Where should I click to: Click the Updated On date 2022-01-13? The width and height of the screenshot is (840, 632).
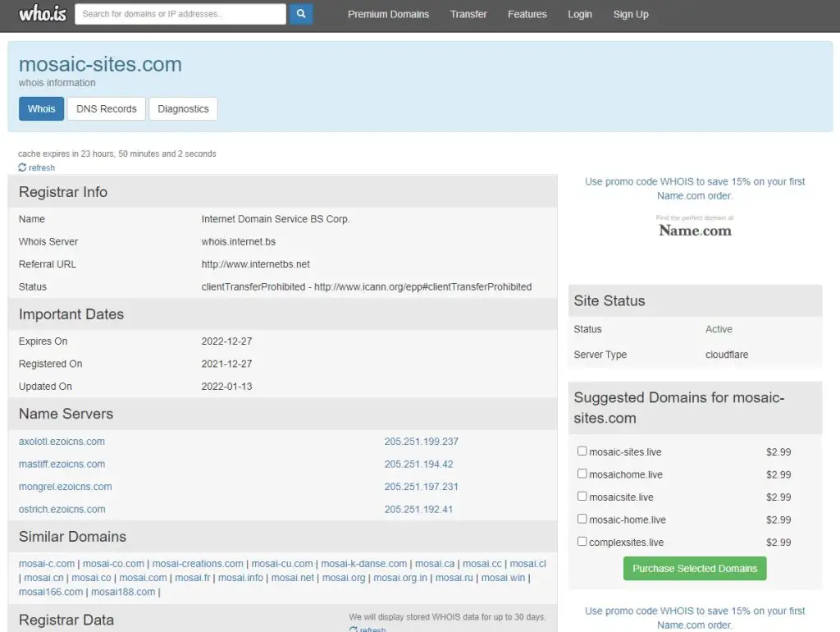click(x=226, y=386)
